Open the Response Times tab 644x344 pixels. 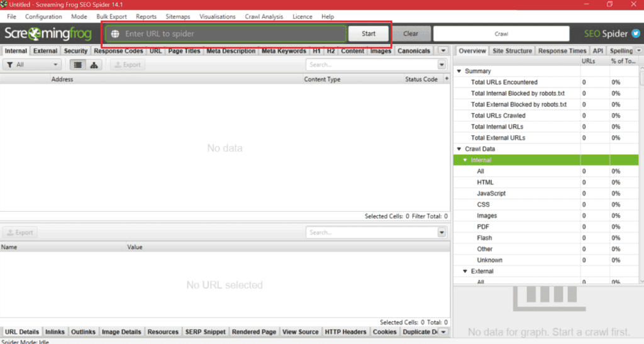pyautogui.click(x=562, y=51)
